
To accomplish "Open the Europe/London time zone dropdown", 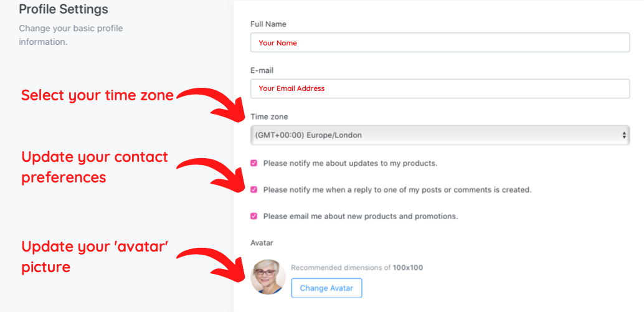I will (440, 135).
